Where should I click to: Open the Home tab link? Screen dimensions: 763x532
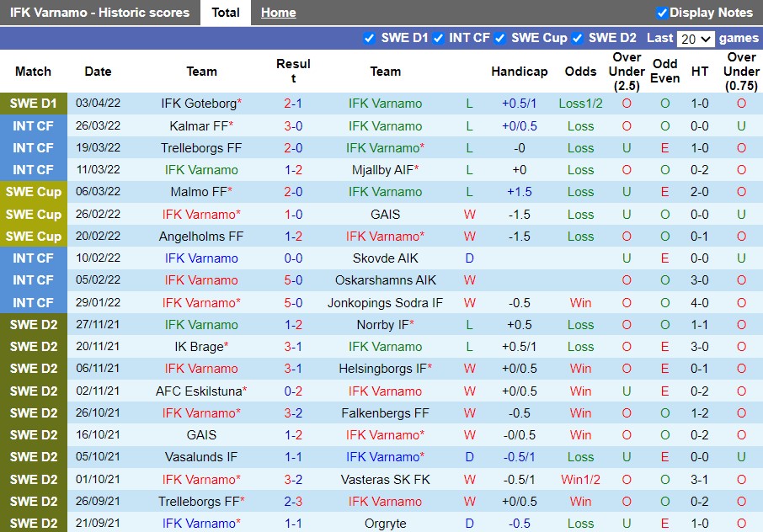coord(279,13)
